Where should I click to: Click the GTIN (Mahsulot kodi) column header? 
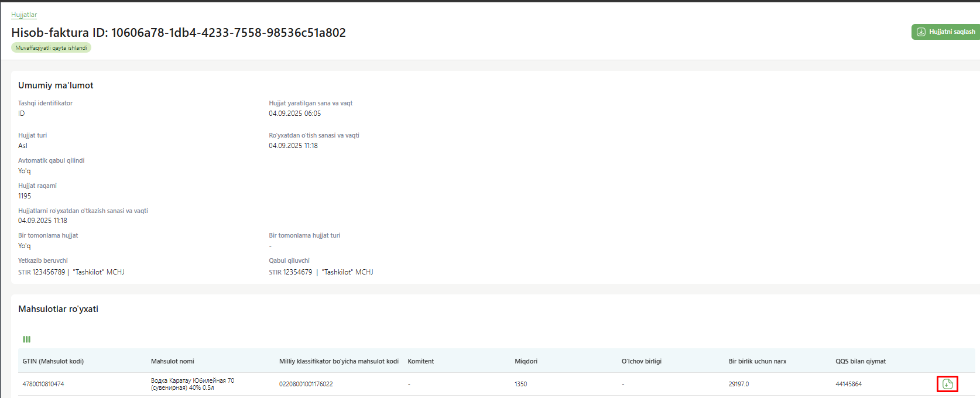(53, 361)
